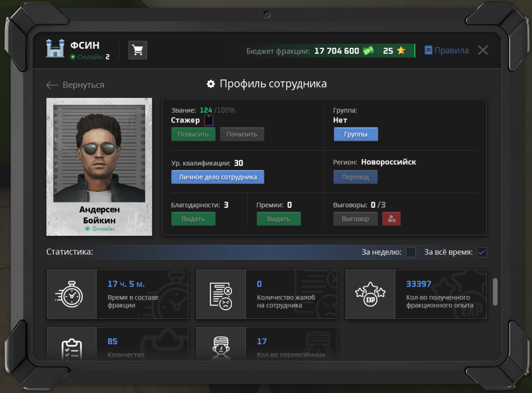Click the Перевод transfer button

tap(355, 177)
